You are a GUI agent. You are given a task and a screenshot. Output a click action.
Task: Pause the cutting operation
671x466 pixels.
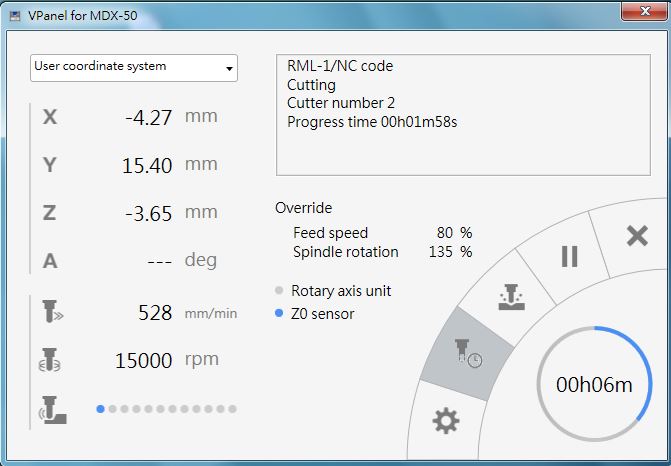pos(569,257)
